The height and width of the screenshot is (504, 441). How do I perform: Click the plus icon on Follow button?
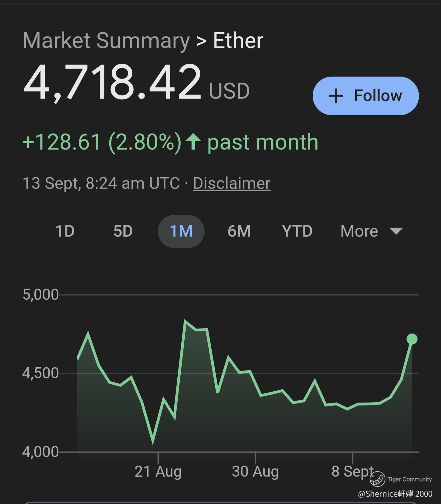tap(336, 96)
